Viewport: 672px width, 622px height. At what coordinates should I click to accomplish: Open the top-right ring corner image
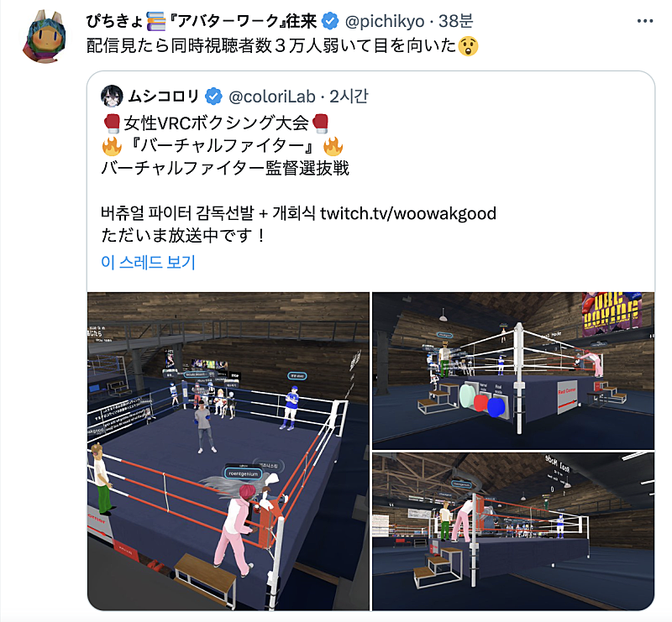(x=513, y=370)
